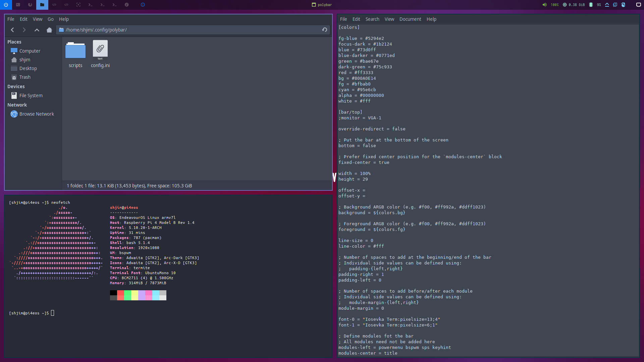Screen dimensions: 644x362
Task: Click the Trash icon in sidebar
Action: coord(15,77)
